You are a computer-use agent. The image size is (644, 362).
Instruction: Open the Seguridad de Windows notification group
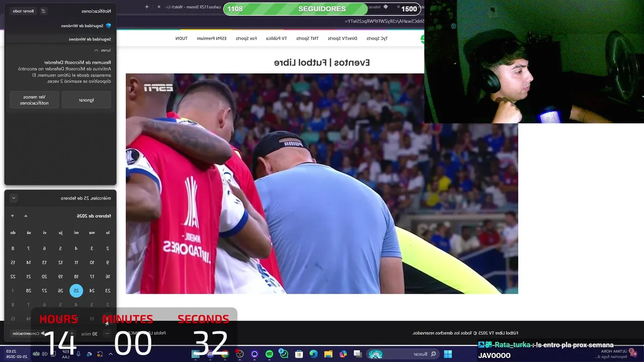click(86, 26)
